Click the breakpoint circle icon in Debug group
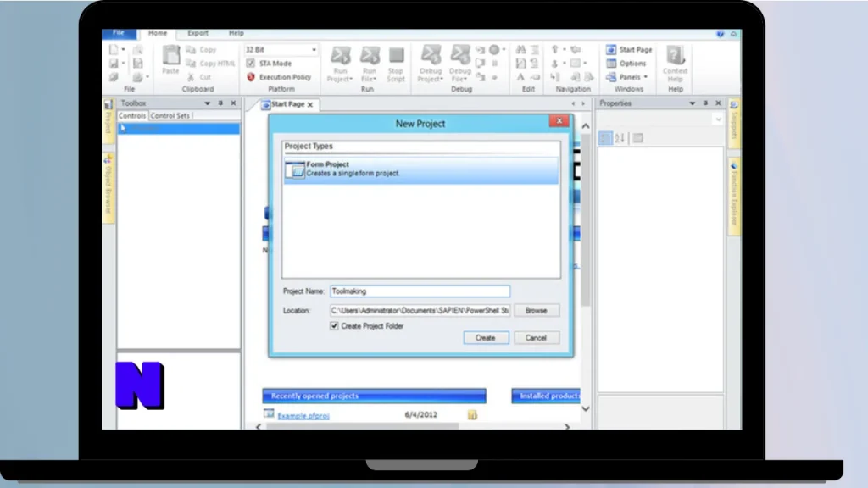 click(494, 50)
